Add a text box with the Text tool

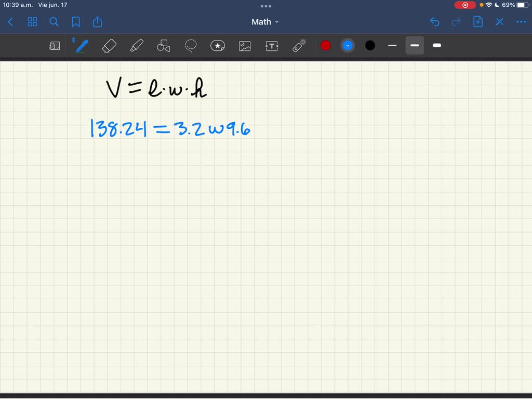click(x=271, y=46)
